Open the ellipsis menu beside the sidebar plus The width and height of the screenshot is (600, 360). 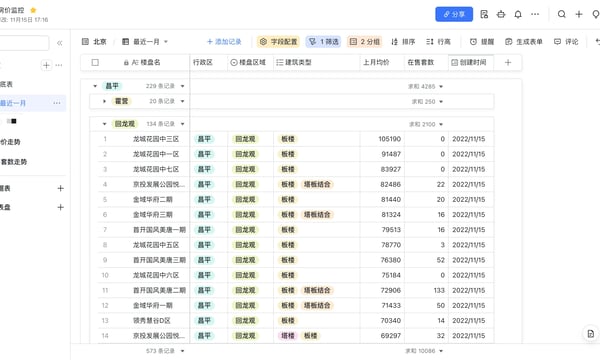59,65
